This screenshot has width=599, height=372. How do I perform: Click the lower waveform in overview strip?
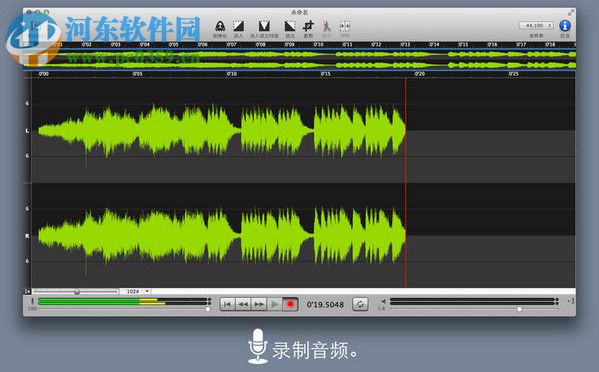click(300, 65)
